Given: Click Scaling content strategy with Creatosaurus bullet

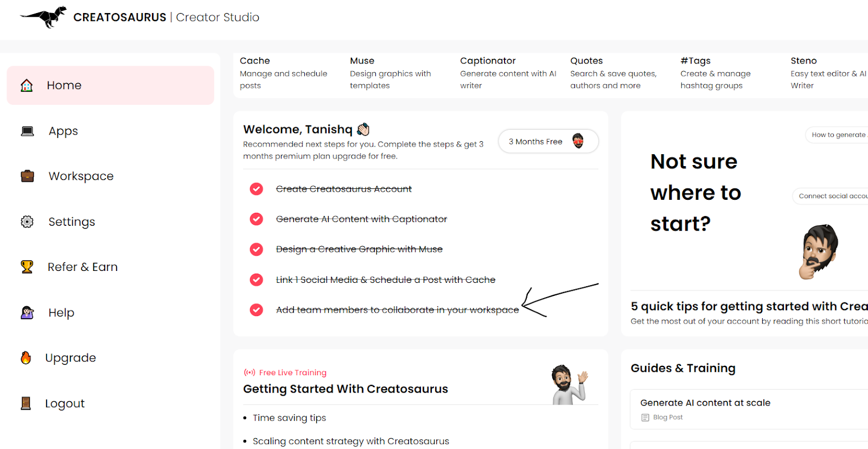Looking at the screenshot, I should (x=351, y=441).
